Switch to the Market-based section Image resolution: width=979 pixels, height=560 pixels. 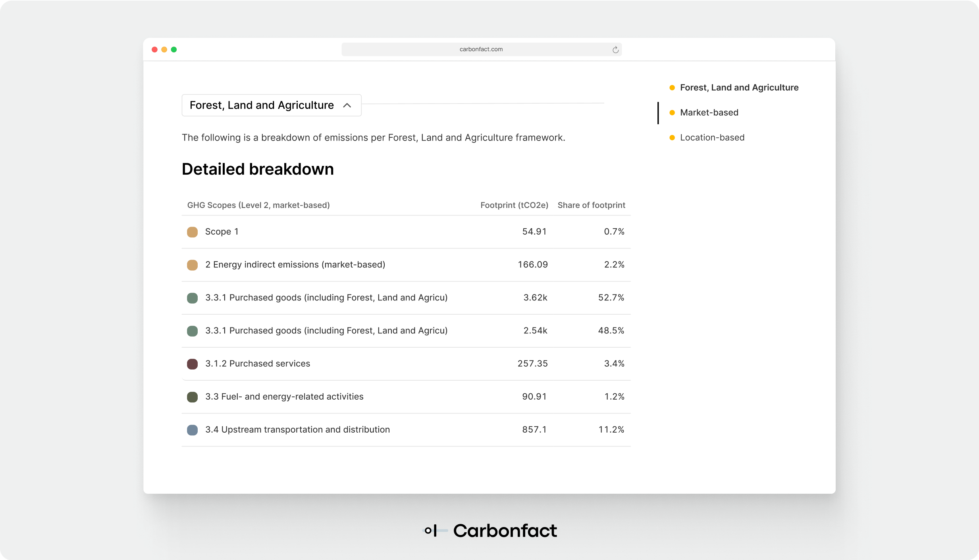point(709,112)
